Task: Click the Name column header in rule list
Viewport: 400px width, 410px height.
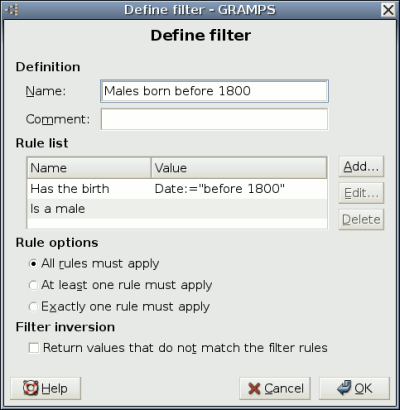Action: pos(89,168)
